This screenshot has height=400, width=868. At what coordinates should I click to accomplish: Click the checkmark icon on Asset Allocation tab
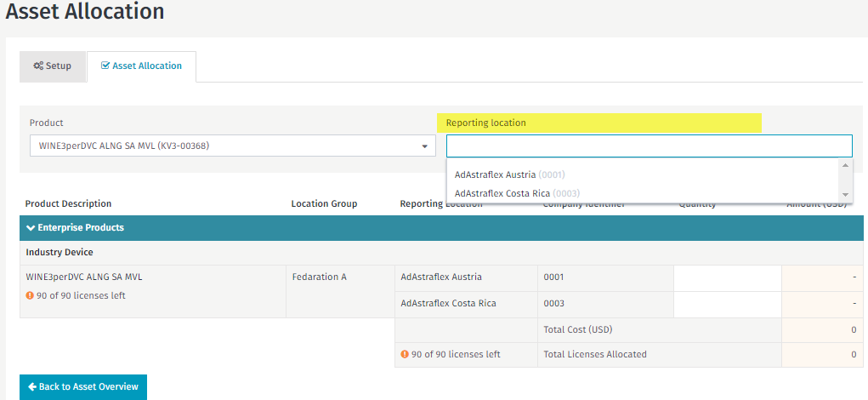pos(105,66)
